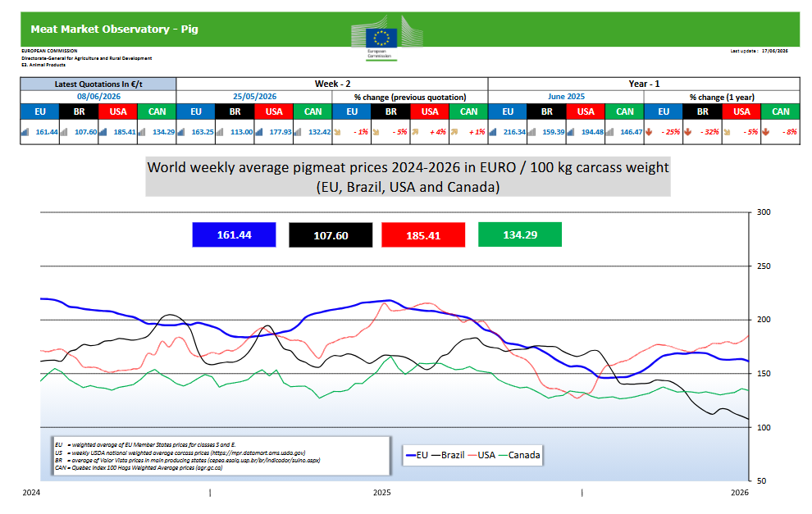Click the black 107.60 box above the chart
Viewport: 812px width, 514px height.
click(x=331, y=235)
